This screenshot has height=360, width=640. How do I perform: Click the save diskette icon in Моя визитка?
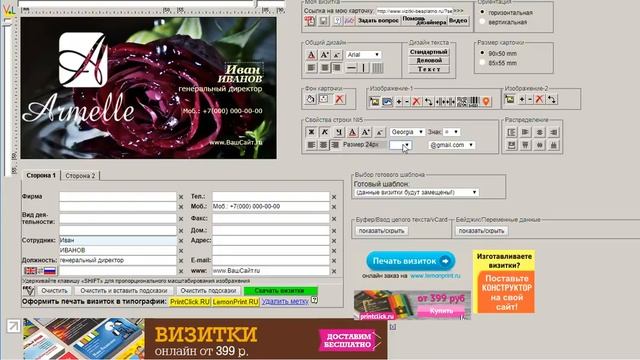323,21
